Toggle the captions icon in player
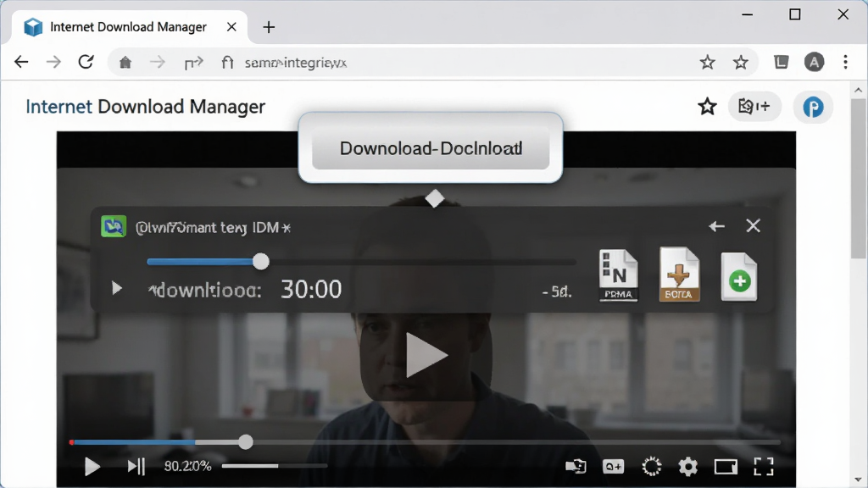Viewport: 868px width, 488px height. (x=613, y=467)
